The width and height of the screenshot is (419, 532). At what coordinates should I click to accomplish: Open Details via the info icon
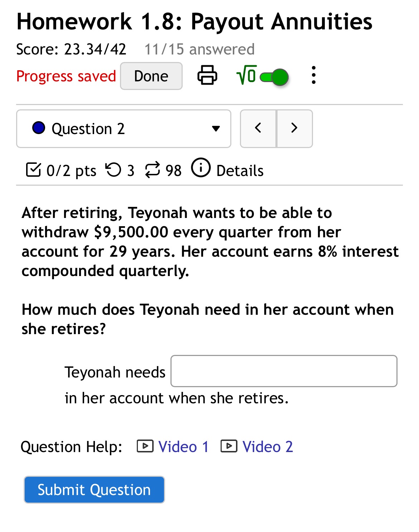201,169
